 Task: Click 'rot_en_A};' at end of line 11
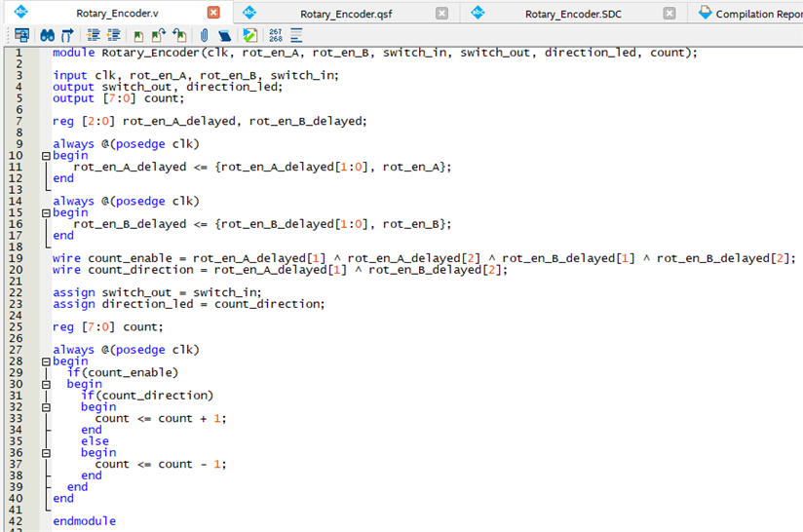417,167
